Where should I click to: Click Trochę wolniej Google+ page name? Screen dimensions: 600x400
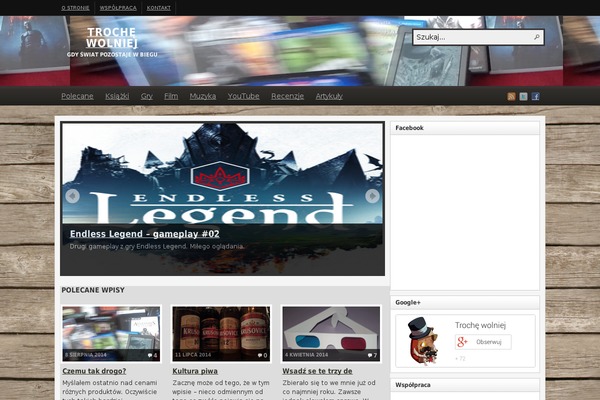pyautogui.click(x=480, y=325)
